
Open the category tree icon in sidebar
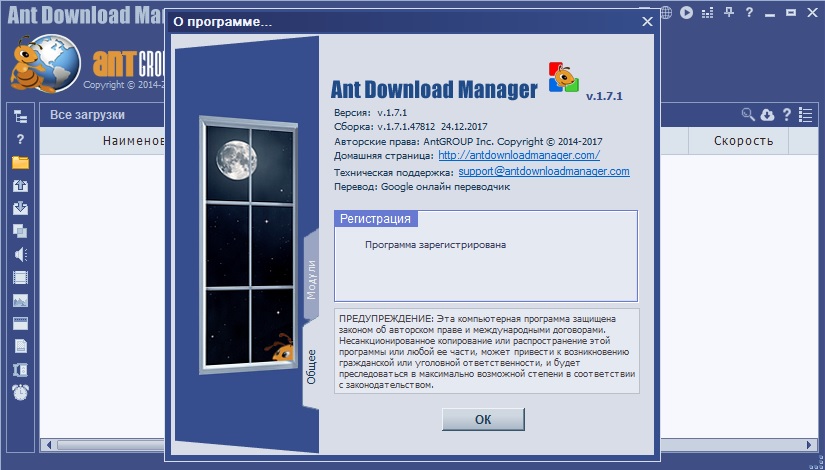(21, 117)
